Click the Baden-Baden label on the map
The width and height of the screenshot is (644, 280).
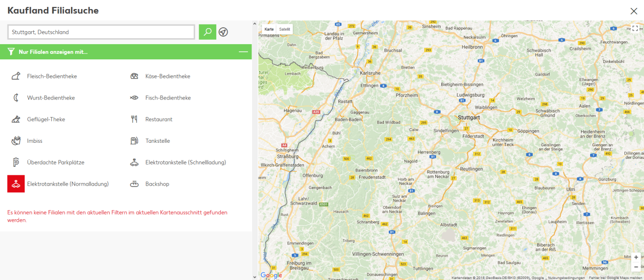point(348,120)
